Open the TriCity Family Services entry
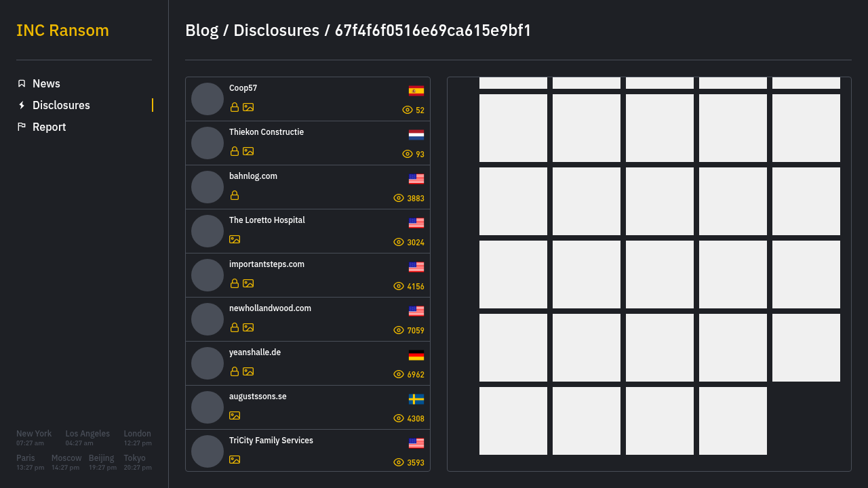 point(308,450)
